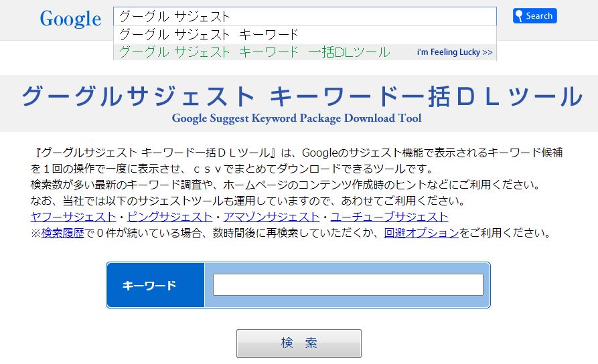This screenshot has width=598, height=364.
Task: Open the ユーチューブサジェスト link
Action: point(389,217)
